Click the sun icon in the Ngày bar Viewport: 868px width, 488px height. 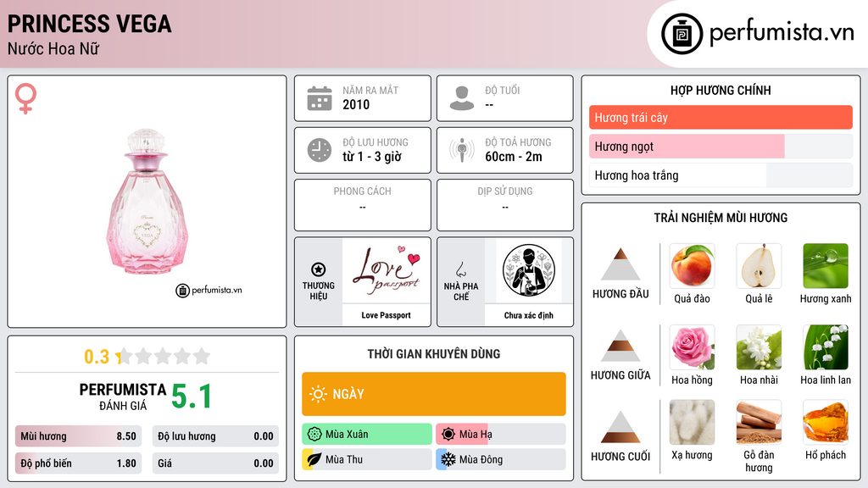click(318, 394)
